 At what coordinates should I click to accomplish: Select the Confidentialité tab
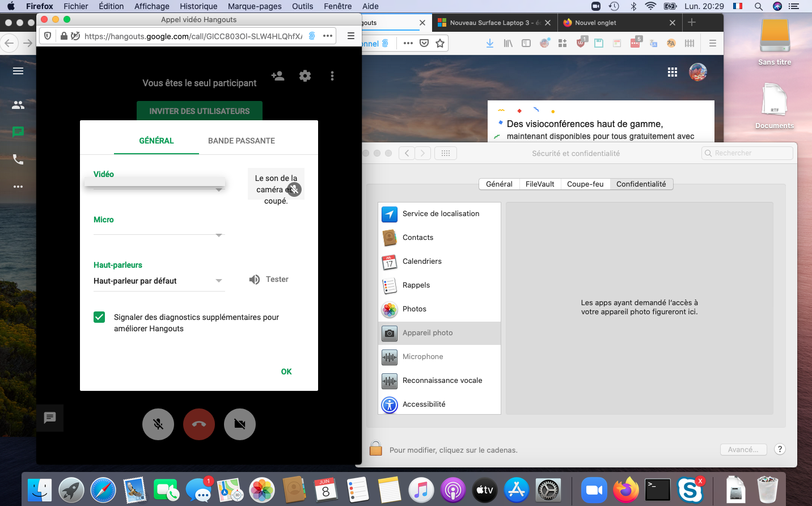pos(641,184)
